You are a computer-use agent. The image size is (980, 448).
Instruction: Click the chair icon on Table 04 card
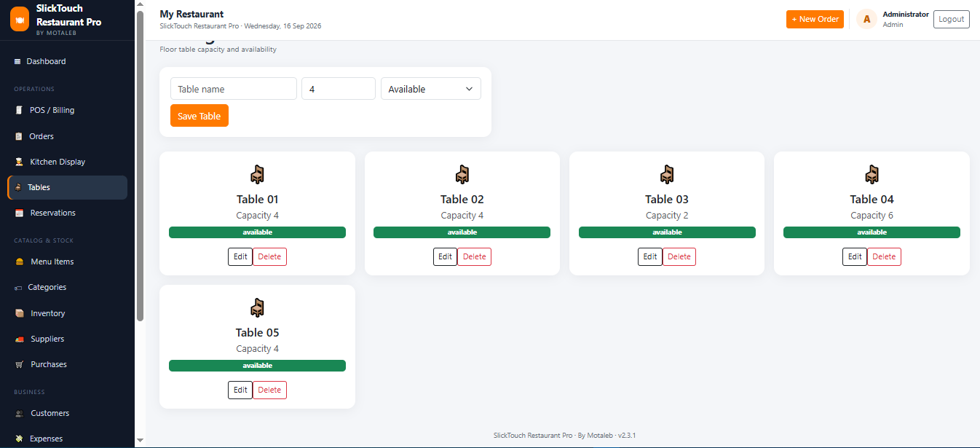click(x=872, y=174)
